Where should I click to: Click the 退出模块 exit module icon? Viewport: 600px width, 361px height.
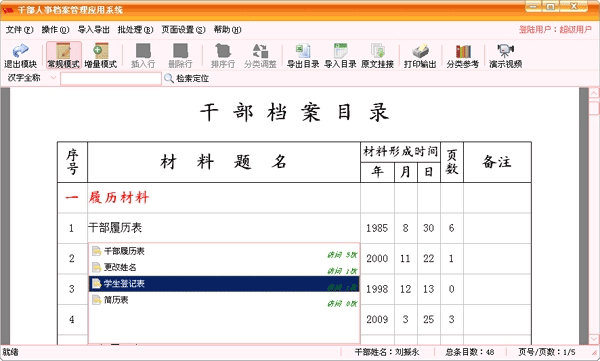tap(20, 56)
